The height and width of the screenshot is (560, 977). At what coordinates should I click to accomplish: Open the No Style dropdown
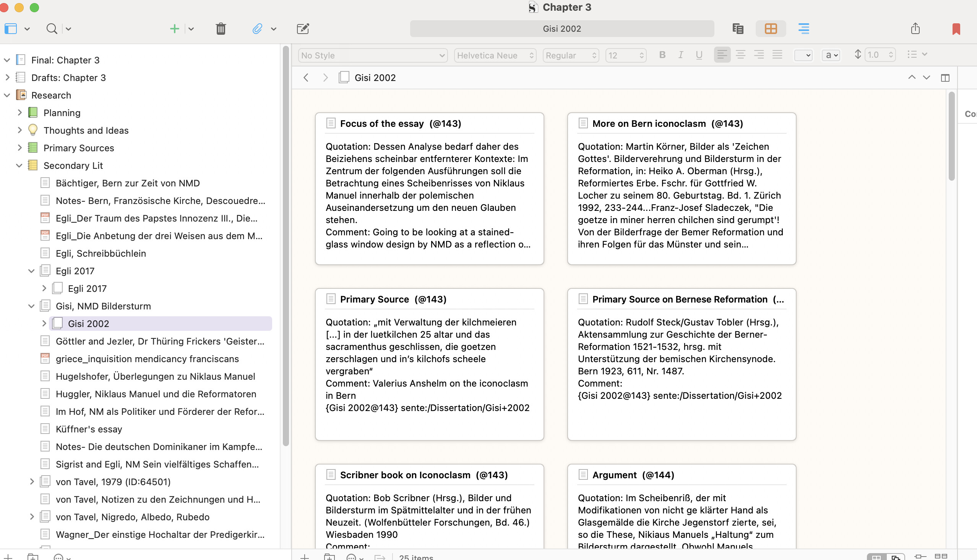point(372,55)
